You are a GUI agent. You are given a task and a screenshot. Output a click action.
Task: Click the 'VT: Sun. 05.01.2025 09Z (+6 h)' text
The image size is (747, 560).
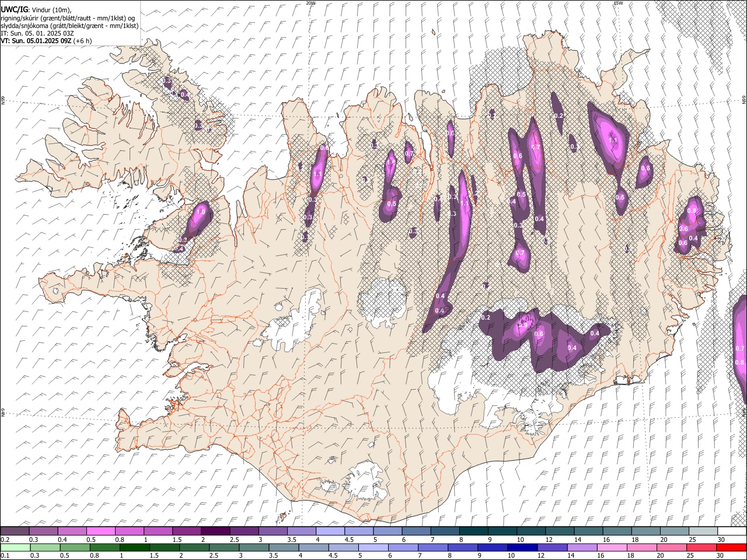point(46,41)
